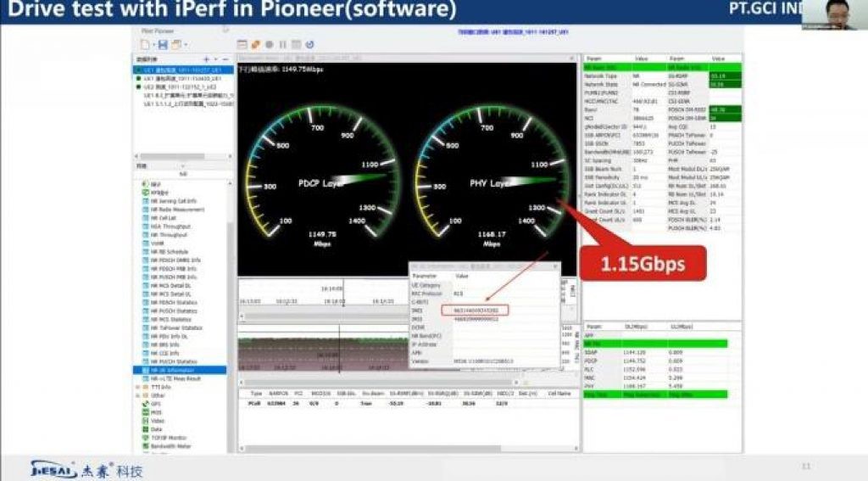Expand the TTI Info tree node
Image resolution: width=868 pixels, height=481 pixels.
(137, 387)
